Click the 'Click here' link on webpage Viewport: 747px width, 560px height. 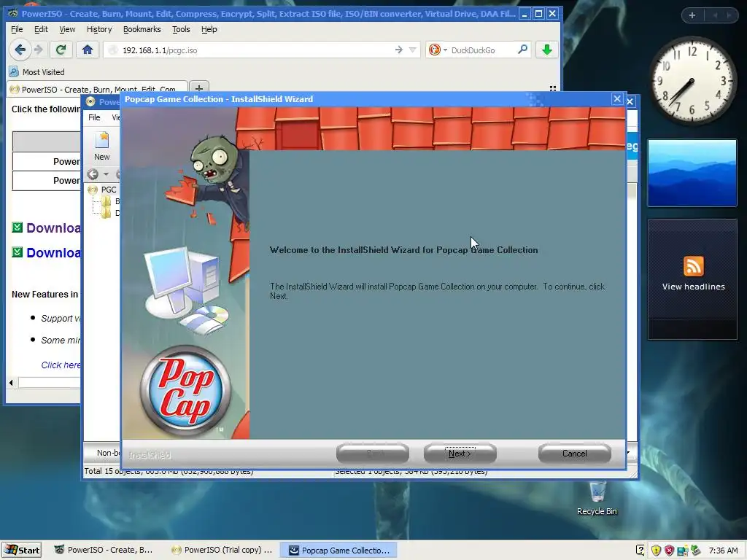61,365
